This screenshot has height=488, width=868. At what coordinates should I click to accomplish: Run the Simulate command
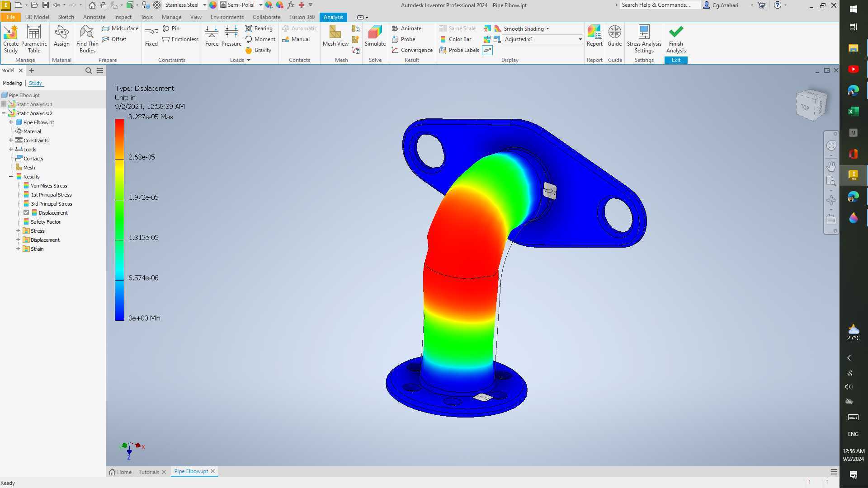375,36
